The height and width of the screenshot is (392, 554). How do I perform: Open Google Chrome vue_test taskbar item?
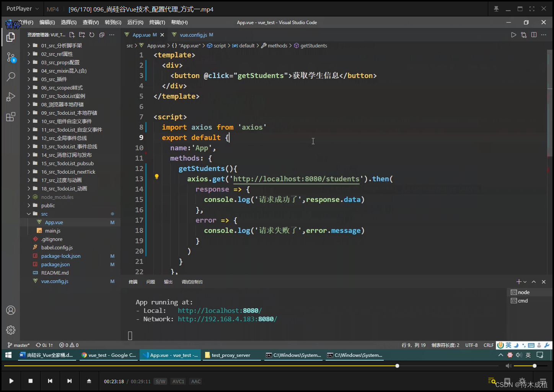point(109,355)
